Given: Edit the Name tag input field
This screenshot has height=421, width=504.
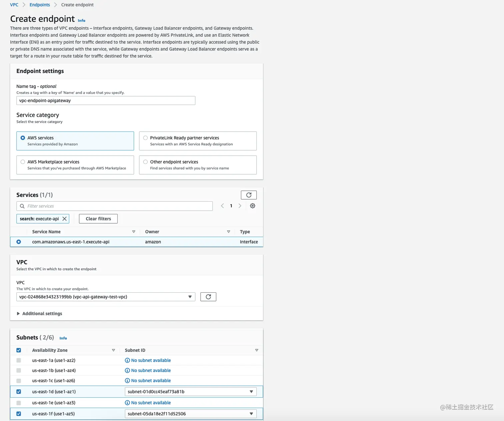Looking at the screenshot, I should 106,101.
